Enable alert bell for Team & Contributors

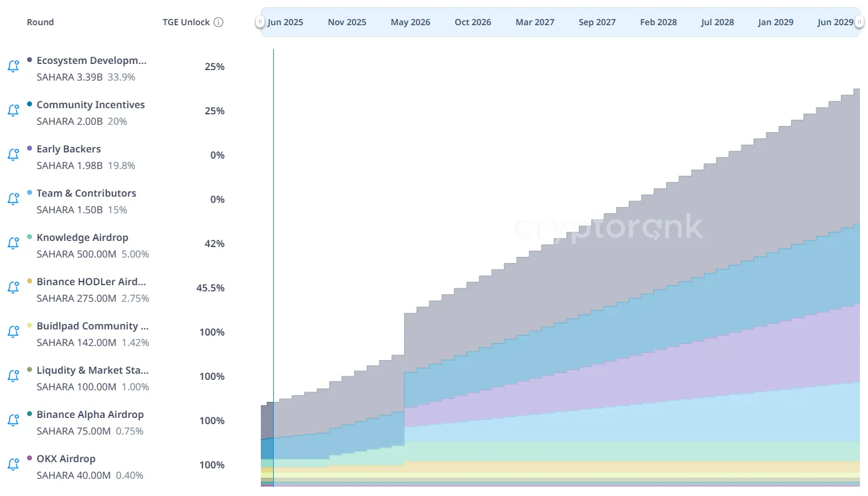[x=13, y=199]
